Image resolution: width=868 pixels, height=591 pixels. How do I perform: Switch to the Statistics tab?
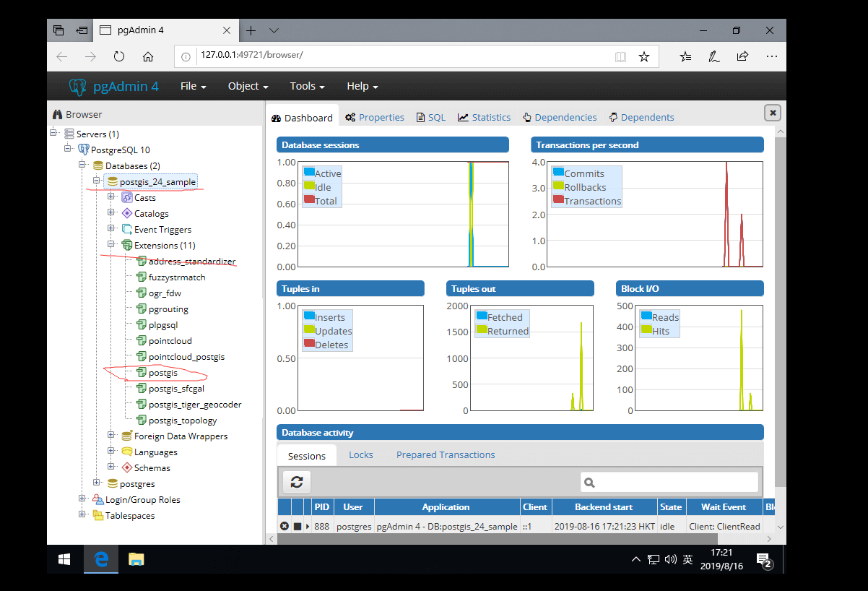[484, 117]
